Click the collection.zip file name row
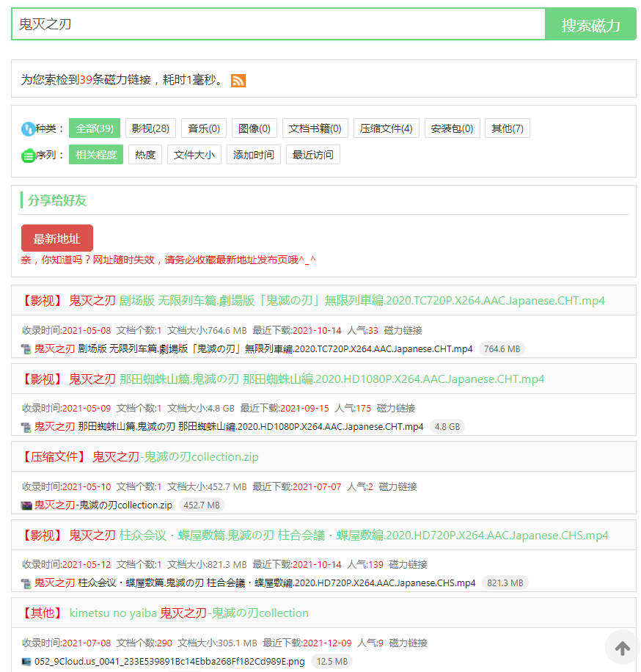The width and height of the screenshot is (641, 672). point(103,505)
